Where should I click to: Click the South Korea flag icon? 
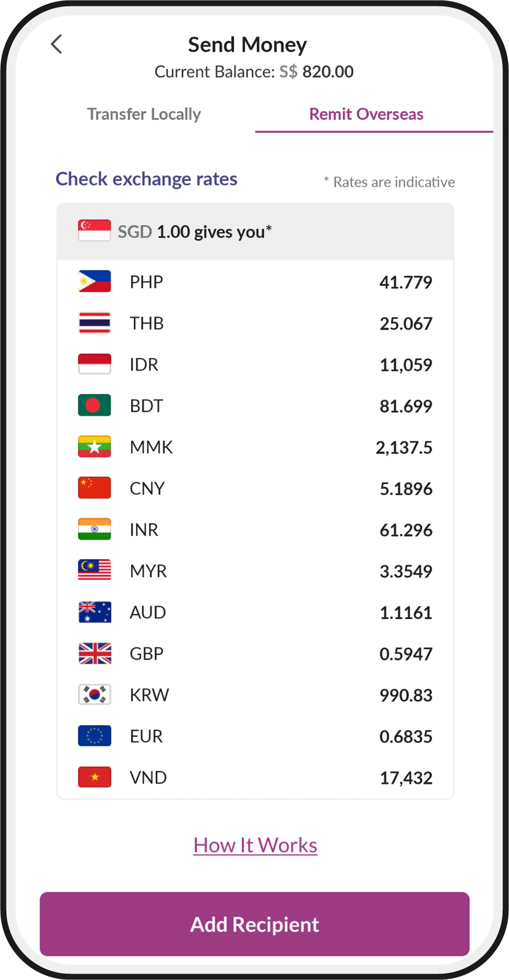94,695
